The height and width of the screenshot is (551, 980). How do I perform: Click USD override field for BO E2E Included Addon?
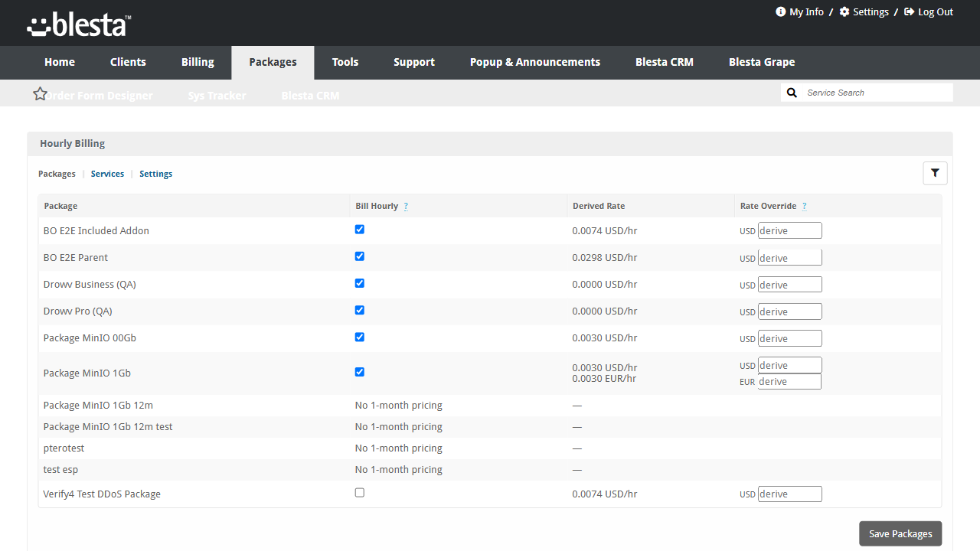pos(789,230)
